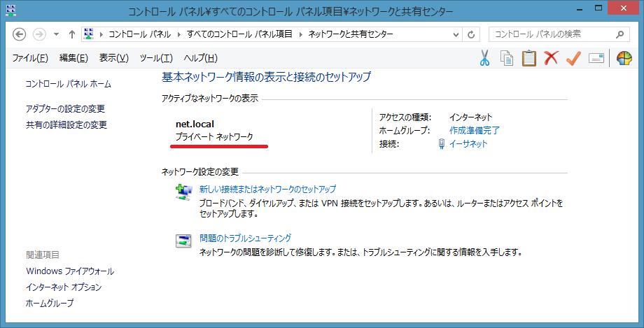Click the orange checkmark properties icon
The image size is (644, 328).
coord(573,58)
